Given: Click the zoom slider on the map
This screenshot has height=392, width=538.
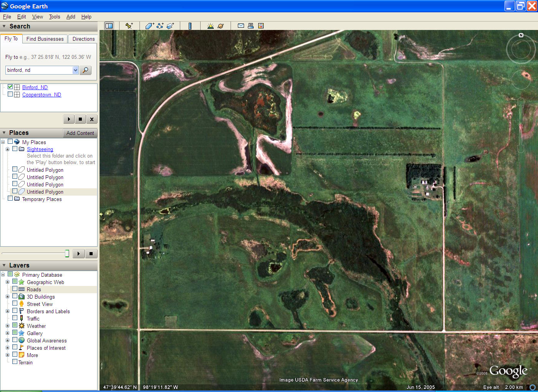Looking at the screenshot, I should (x=521, y=125).
